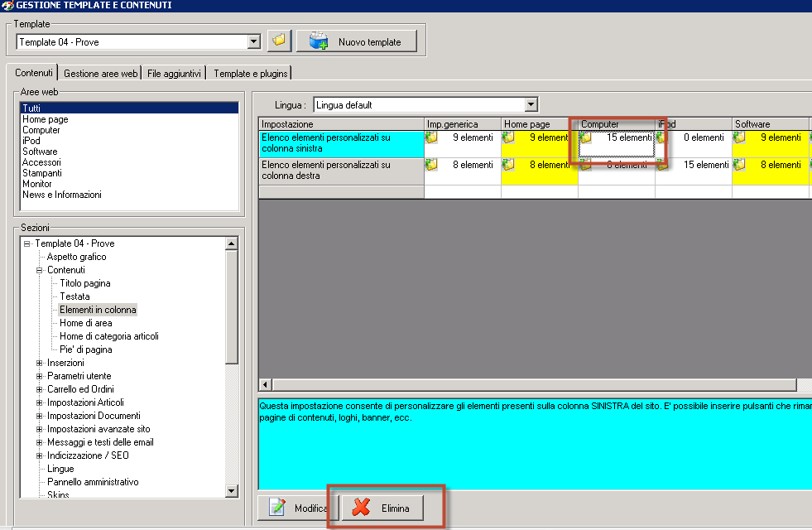The image size is (812, 530).
Task: Click the folder icon next to template dropdown
Action: point(279,41)
